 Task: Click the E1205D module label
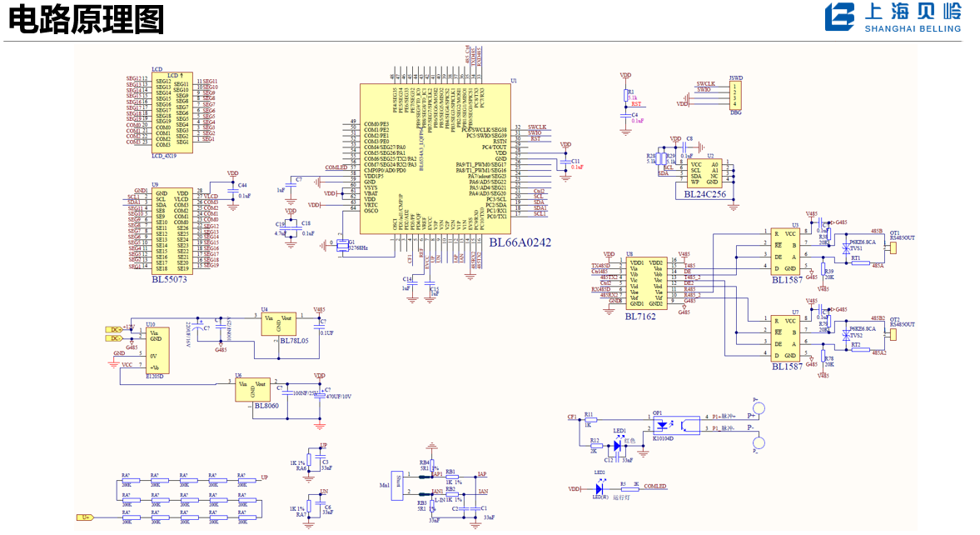pos(154,377)
